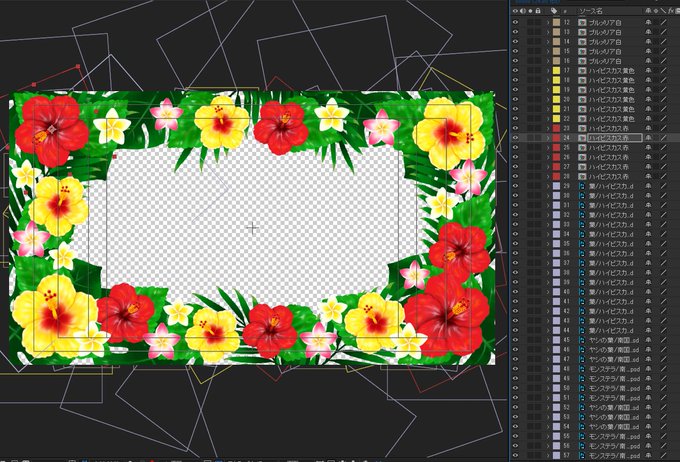The width and height of the screenshot is (680, 462).
Task: Click the video visibility column header eye icon
Action: tap(515, 11)
